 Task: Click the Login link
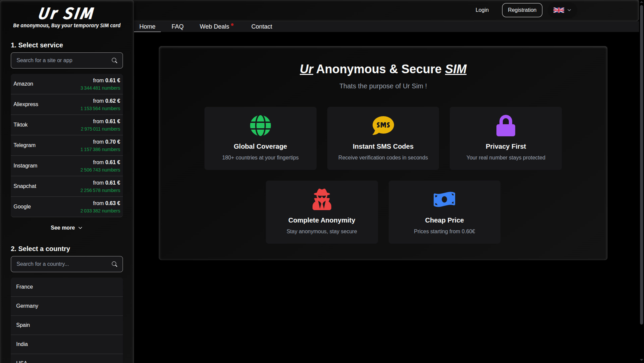[482, 10]
